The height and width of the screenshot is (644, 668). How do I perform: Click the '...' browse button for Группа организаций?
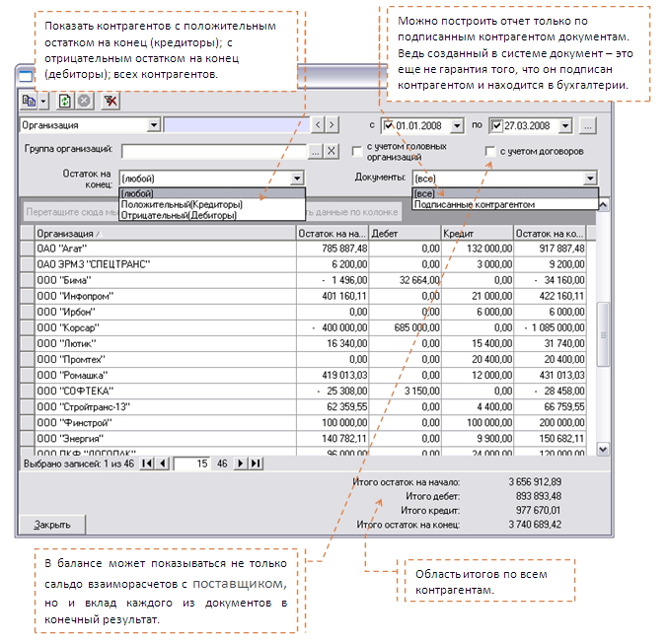(x=316, y=151)
